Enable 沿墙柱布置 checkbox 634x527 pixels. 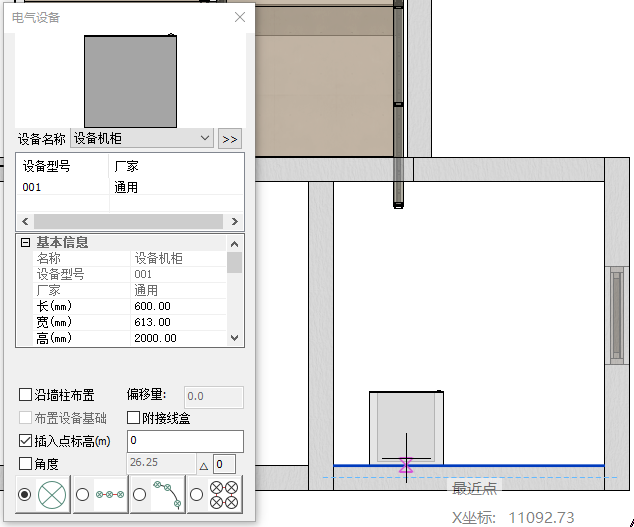click(x=25, y=395)
